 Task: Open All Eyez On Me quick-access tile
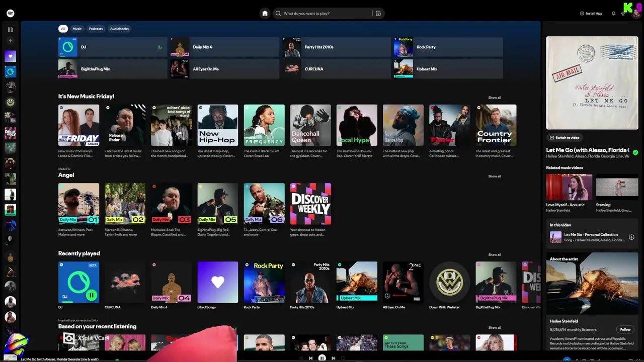click(224, 69)
